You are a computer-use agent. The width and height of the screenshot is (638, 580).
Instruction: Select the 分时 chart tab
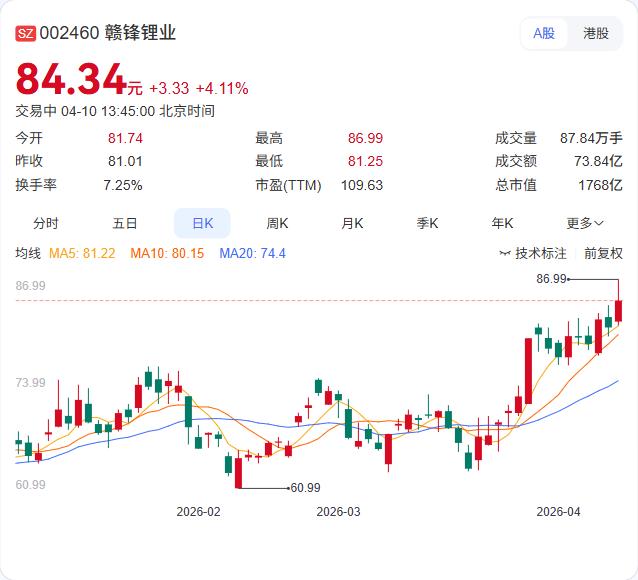click(46, 223)
